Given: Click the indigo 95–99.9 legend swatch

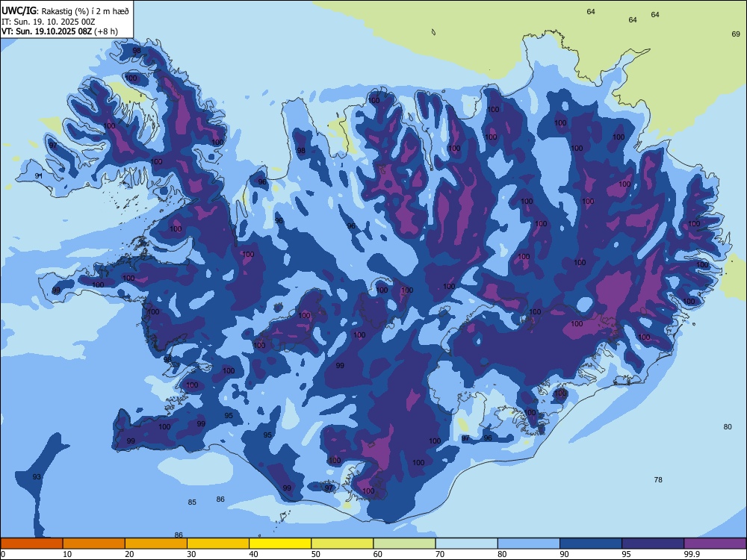Looking at the screenshot, I should pos(653,544).
